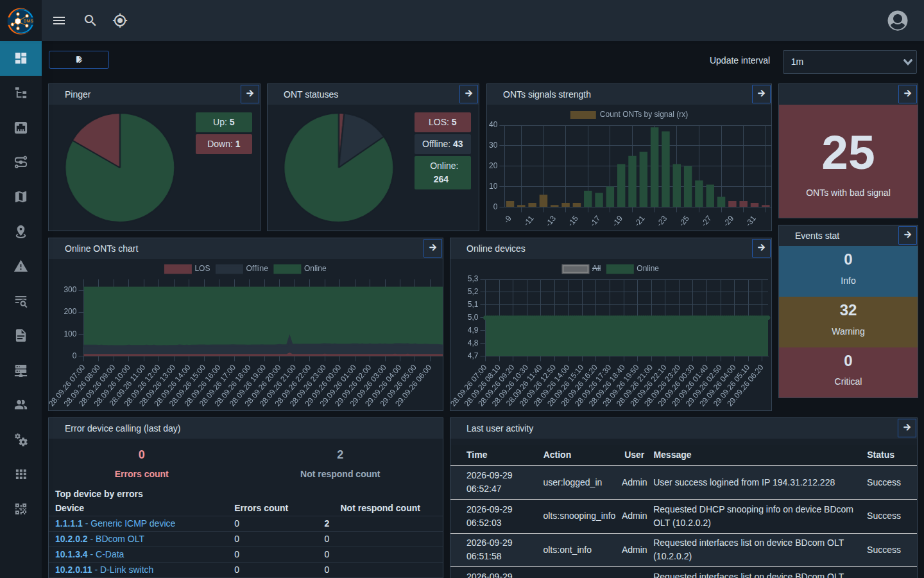Click the 32 Warning events tile

pos(848,322)
